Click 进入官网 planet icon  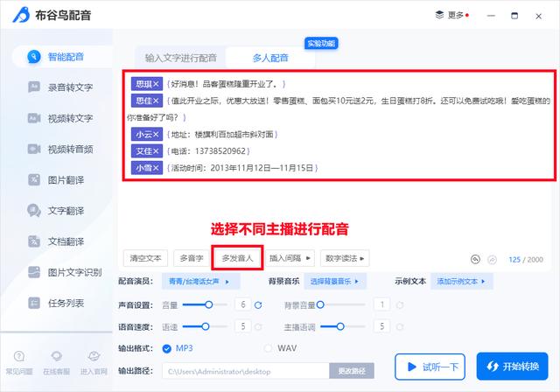(x=94, y=356)
